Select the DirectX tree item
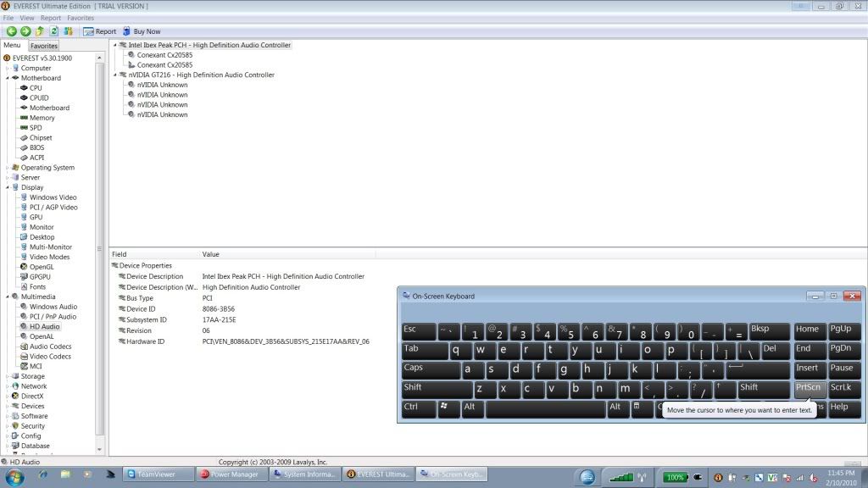868x488 pixels. click(31, 396)
